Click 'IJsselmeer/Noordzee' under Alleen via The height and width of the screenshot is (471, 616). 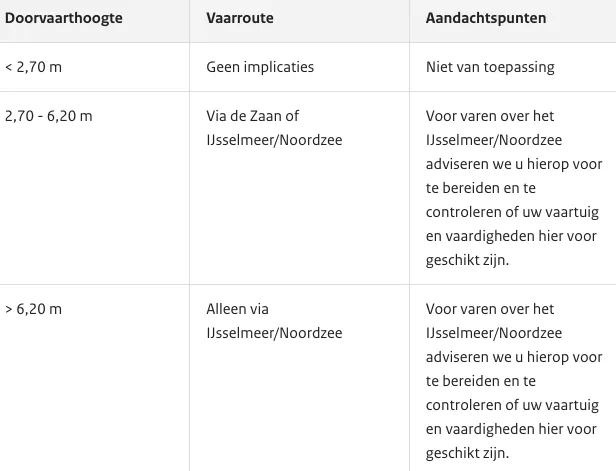[x=274, y=333]
